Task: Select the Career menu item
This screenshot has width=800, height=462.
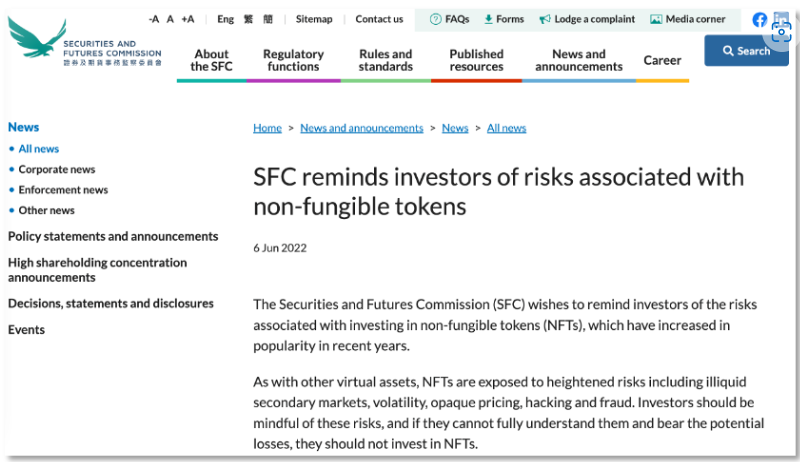Action: tap(662, 60)
